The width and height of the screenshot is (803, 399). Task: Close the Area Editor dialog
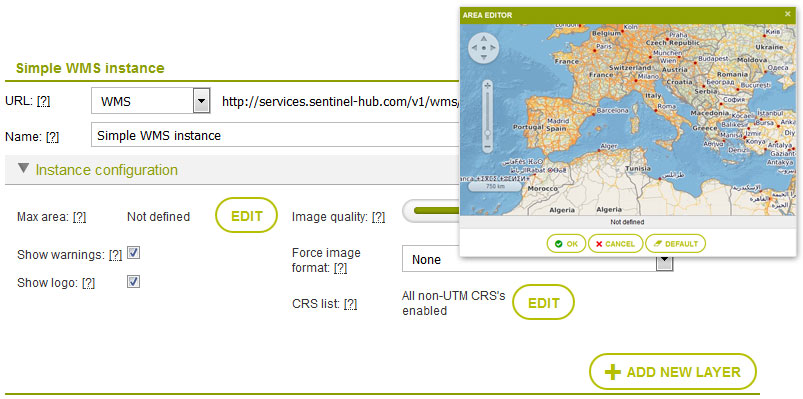tap(788, 14)
